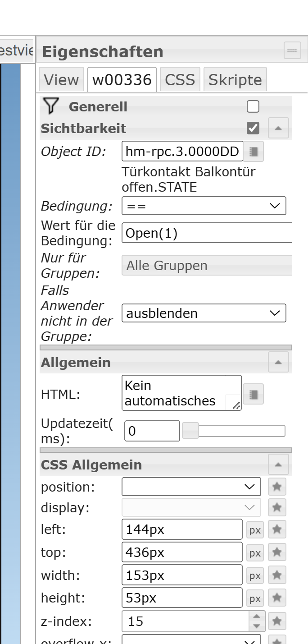The width and height of the screenshot is (308, 644).
Task: Open the Skripte tab
Action: tap(235, 80)
